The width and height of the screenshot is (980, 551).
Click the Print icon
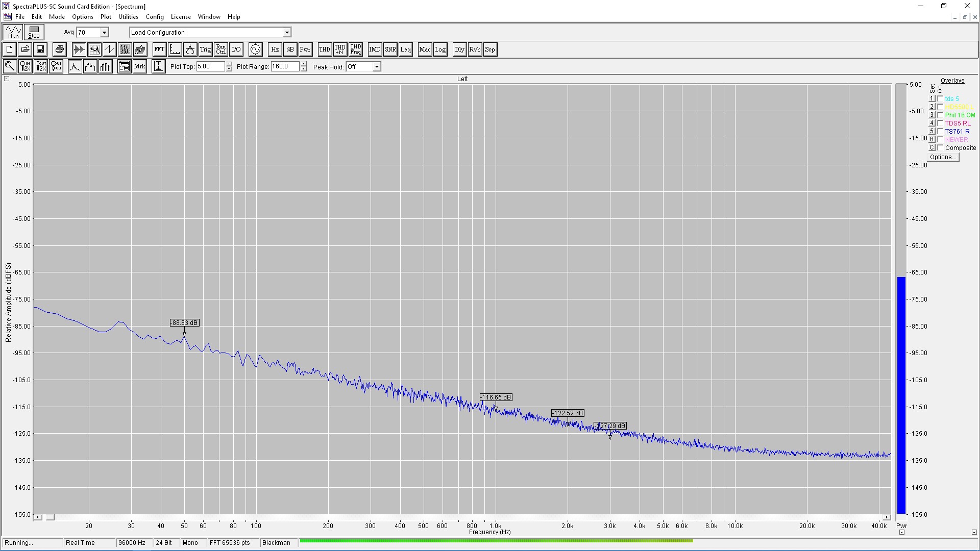[60, 49]
